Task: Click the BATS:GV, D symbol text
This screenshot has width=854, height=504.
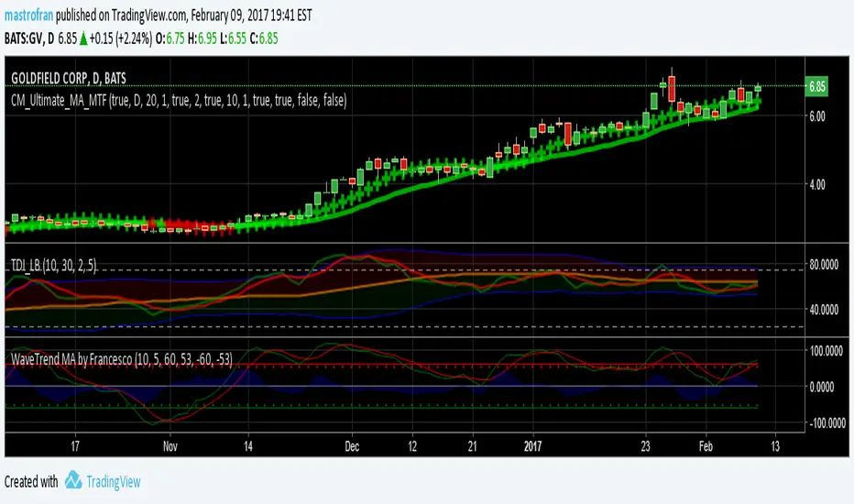Action: 29,38
